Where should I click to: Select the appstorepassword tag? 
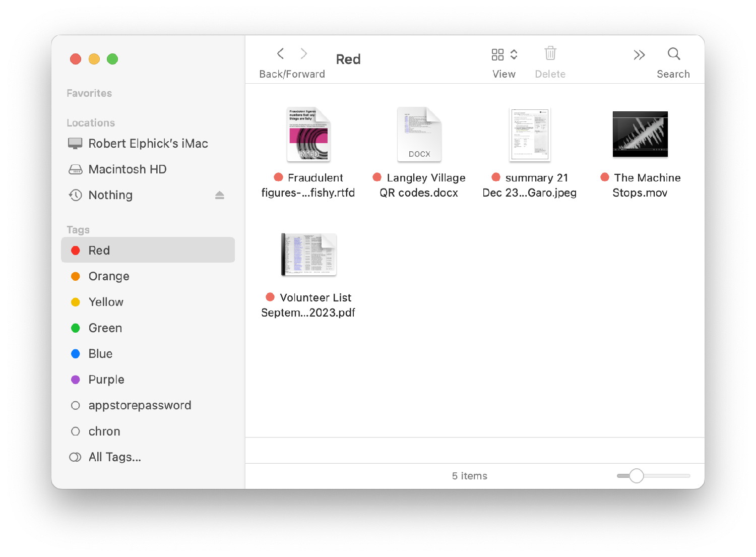pos(148,405)
